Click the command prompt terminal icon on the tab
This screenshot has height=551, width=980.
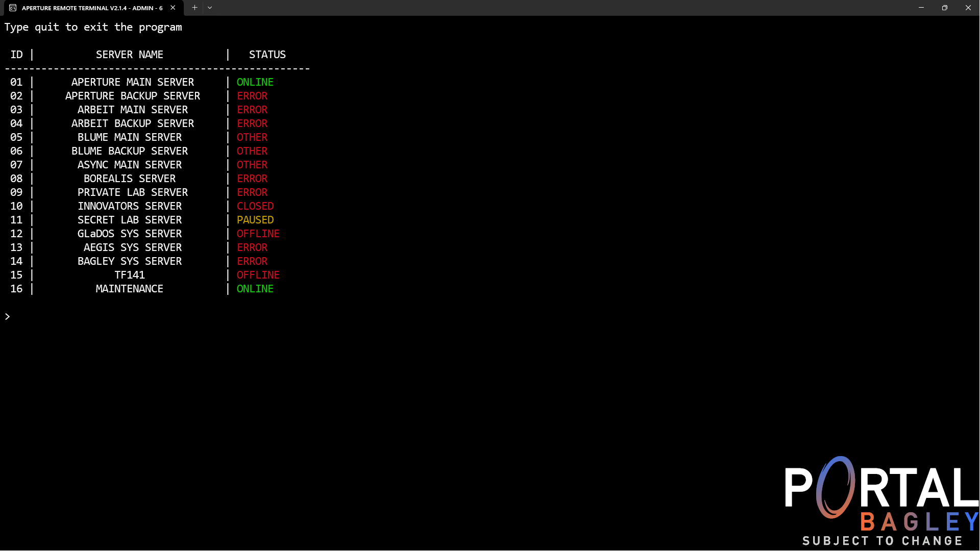pos(13,8)
